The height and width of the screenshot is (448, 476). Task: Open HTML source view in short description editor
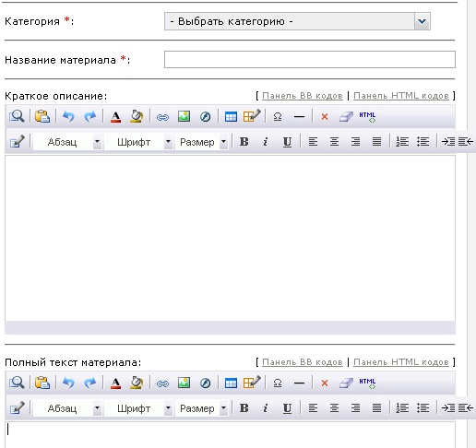tap(367, 117)
